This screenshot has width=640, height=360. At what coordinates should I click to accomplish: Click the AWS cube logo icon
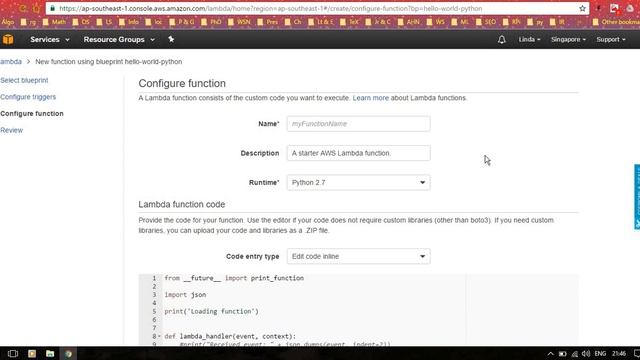(8, 40)
